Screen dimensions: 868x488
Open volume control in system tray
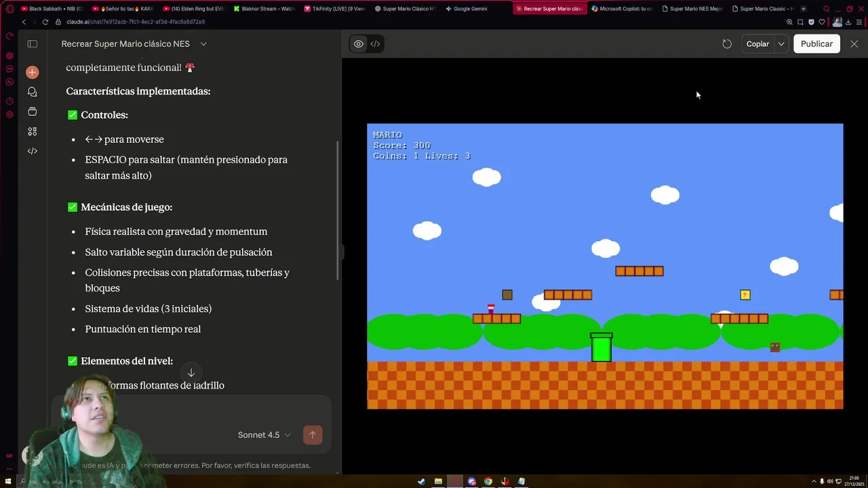pyautogui.click(x=831, y=482)
